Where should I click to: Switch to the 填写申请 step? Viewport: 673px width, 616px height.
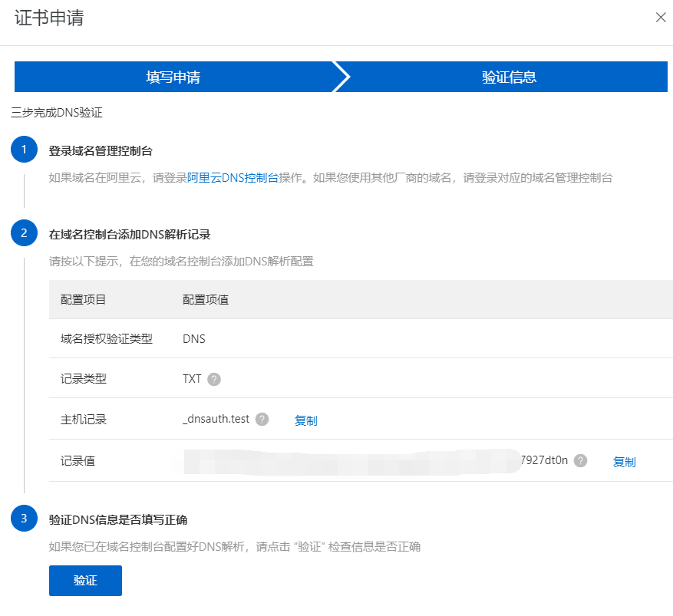173,77
